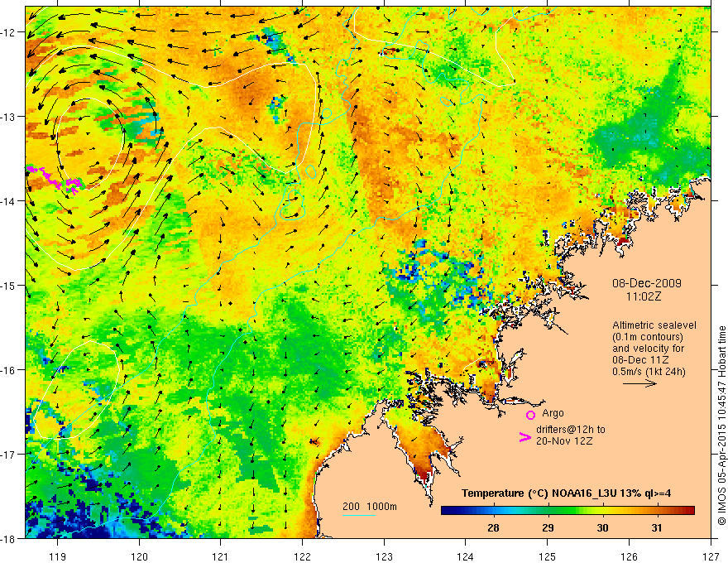Click longitude axis label 119
Image resolution: width=728 pixels, height=563 pixels.
[x=58, y=556]
